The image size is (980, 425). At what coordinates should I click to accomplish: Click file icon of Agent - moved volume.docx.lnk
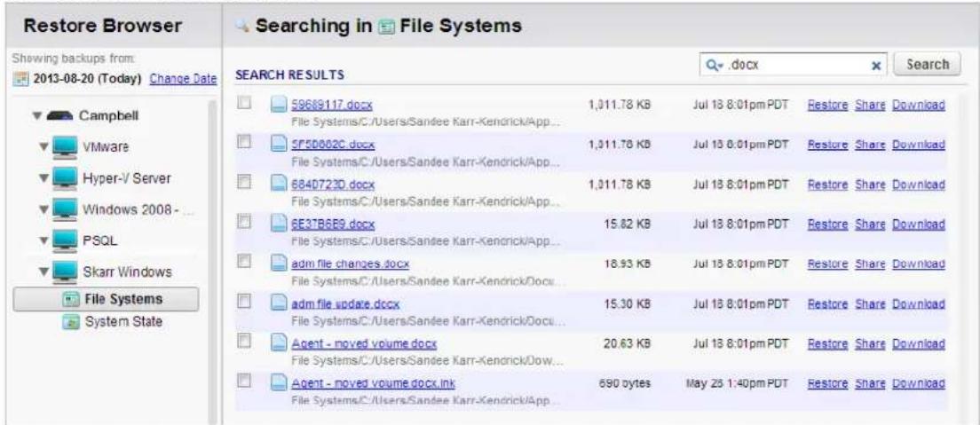[279, 383]
